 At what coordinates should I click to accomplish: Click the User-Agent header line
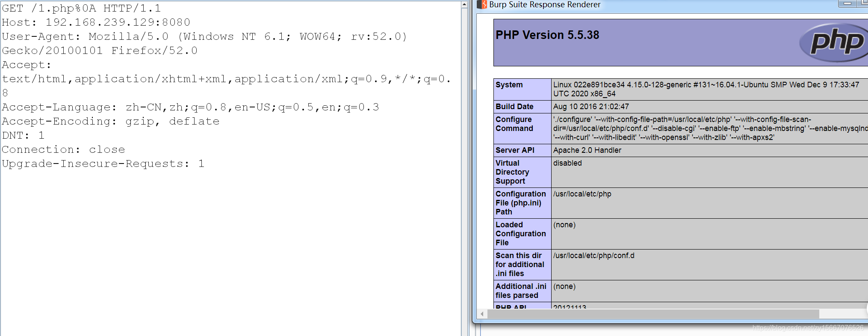pyautogui.click(x=204, y=36)
